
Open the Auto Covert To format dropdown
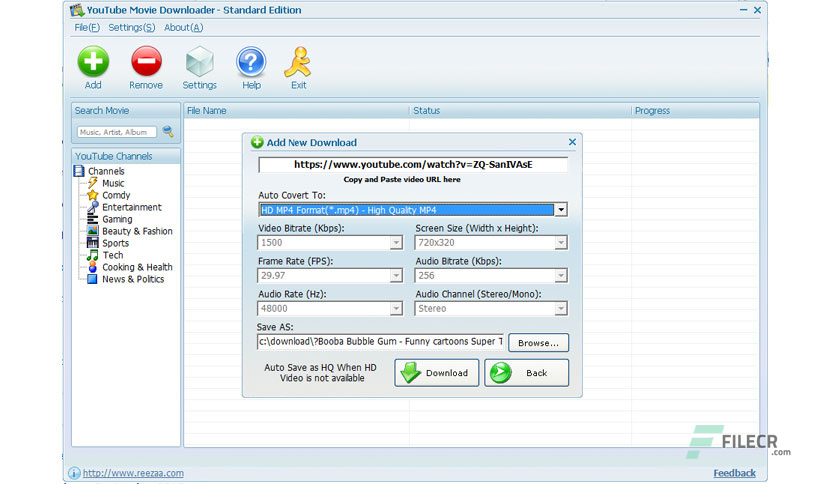tap(560, 210)
